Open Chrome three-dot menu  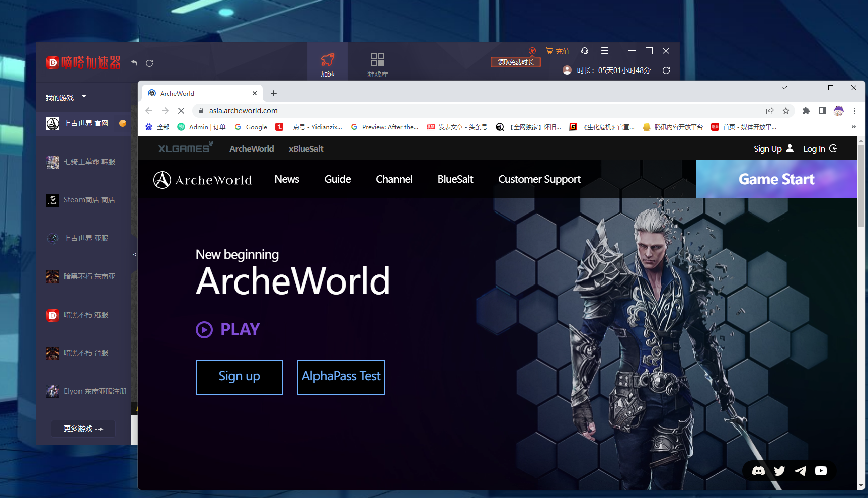[x=854, y=111]
